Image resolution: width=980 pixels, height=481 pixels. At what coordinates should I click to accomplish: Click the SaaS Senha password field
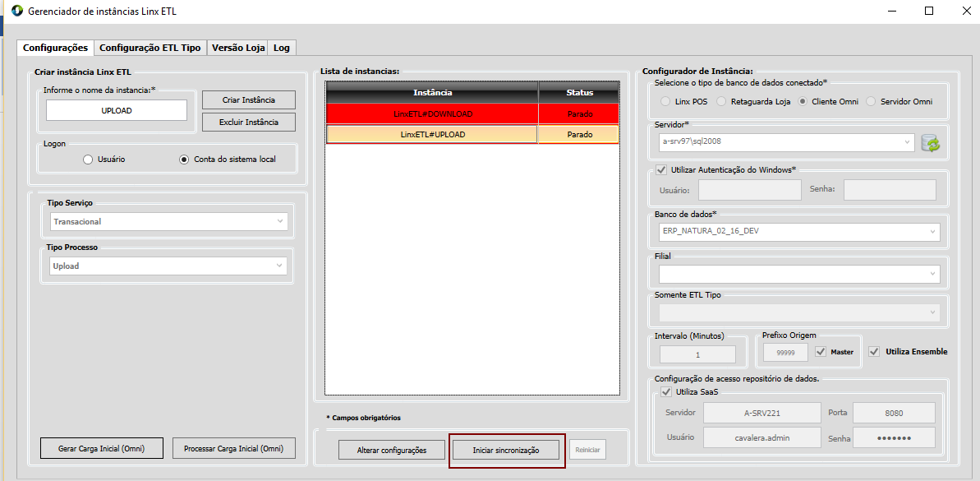pos(894,437)
